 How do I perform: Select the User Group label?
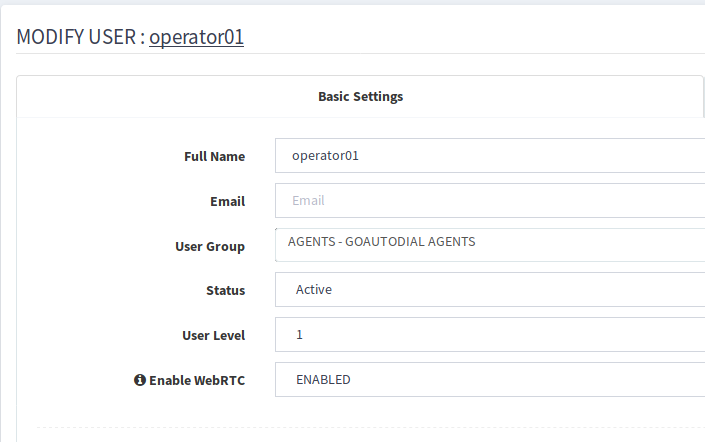point(210,246)
